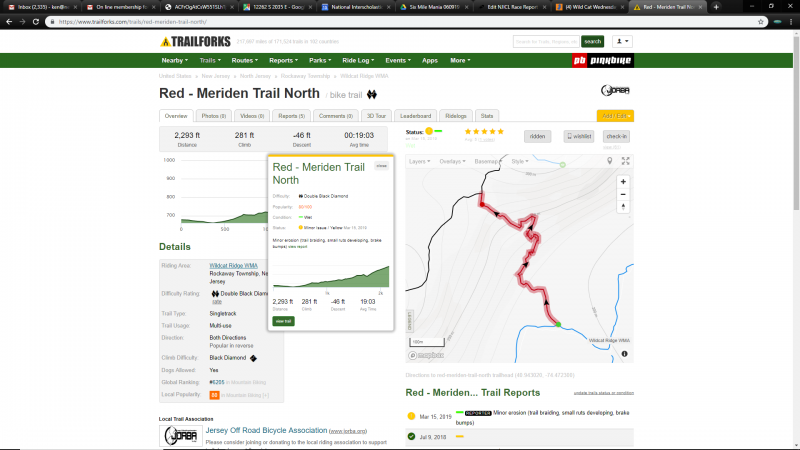This screenshot has height=450, width=800.
Task: Open the user account icon menu
Action: [x=622, y=42]
